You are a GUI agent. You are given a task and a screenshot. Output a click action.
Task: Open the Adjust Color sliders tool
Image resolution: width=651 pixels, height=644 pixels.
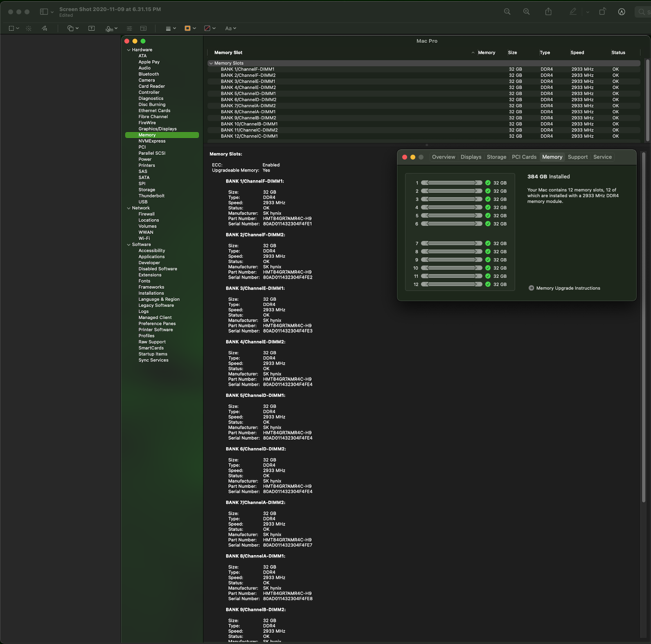coord(129,28)
